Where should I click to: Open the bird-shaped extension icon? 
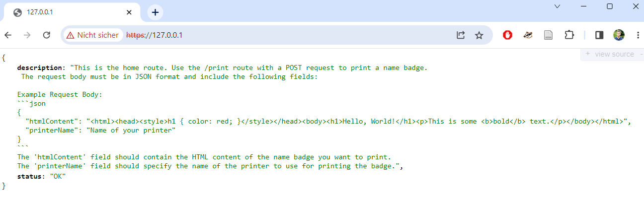[x=528, y=35]
